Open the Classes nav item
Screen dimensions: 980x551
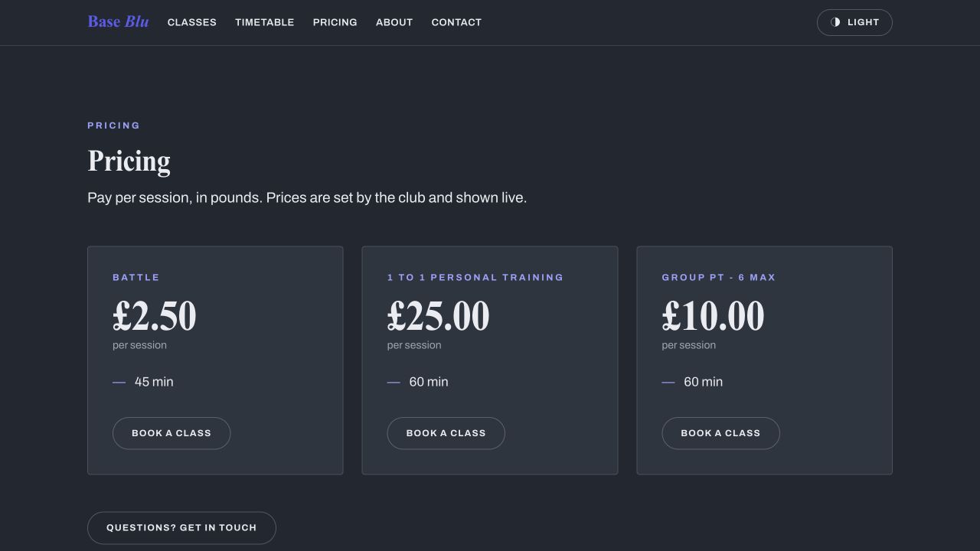(x=192, y=22)
